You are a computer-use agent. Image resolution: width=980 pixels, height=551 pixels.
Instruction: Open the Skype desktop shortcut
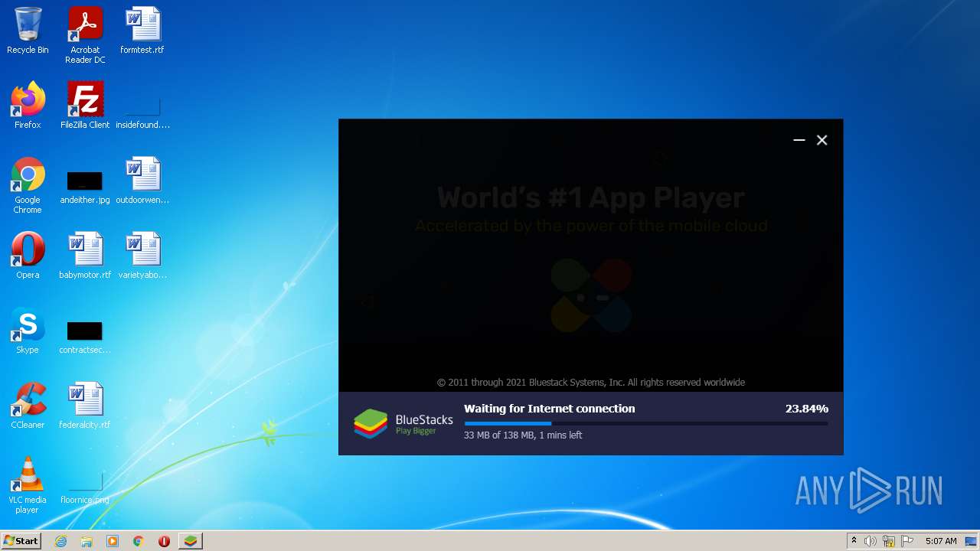[x=28, y=331]
